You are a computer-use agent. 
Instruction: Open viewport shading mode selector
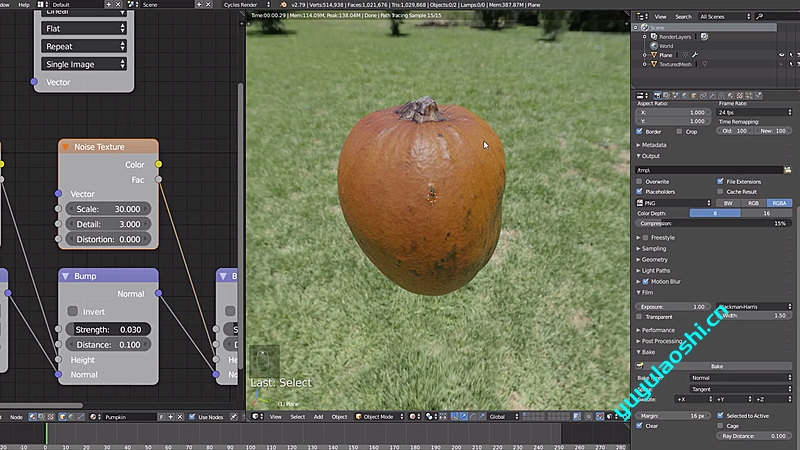point(414,417)
